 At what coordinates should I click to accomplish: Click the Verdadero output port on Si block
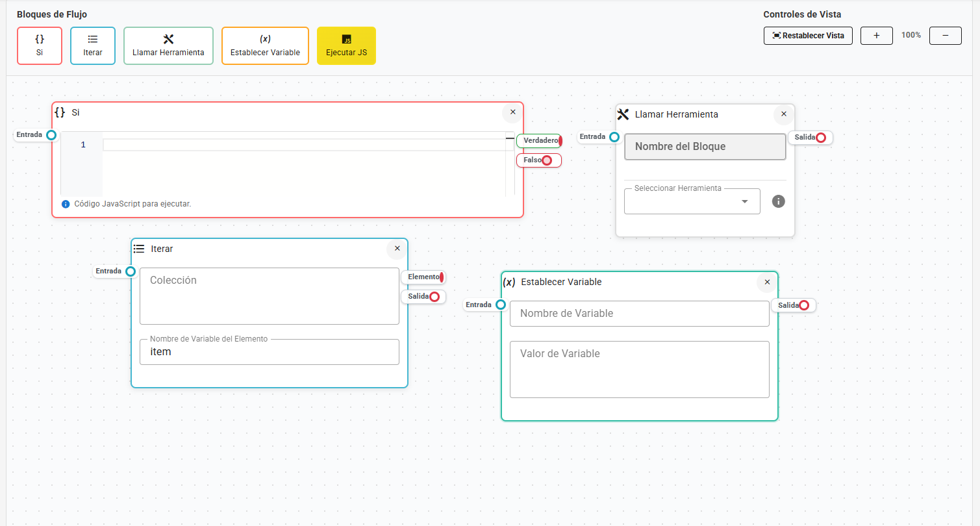[559, 140]
